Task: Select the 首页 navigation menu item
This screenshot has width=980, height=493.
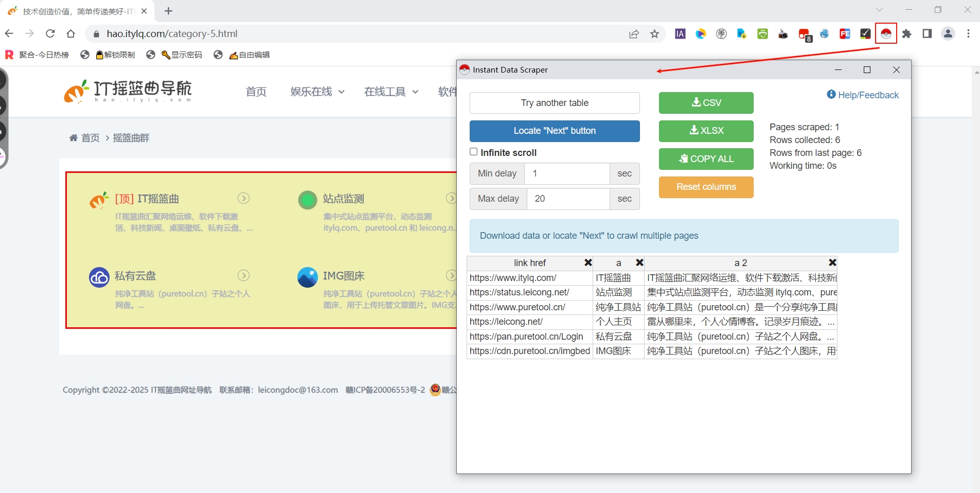Action: pyautogui.click(x=256, y=91)
